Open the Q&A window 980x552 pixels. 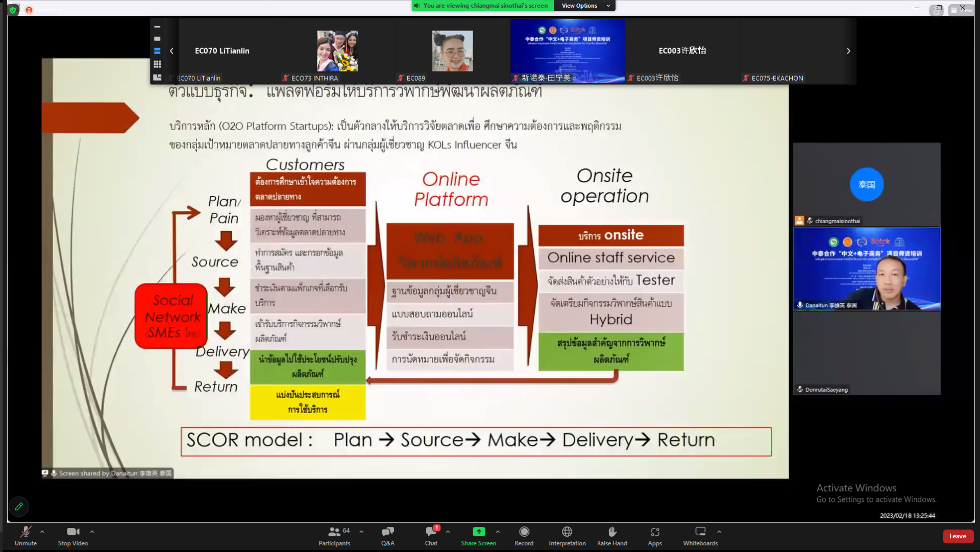(388, 536)
